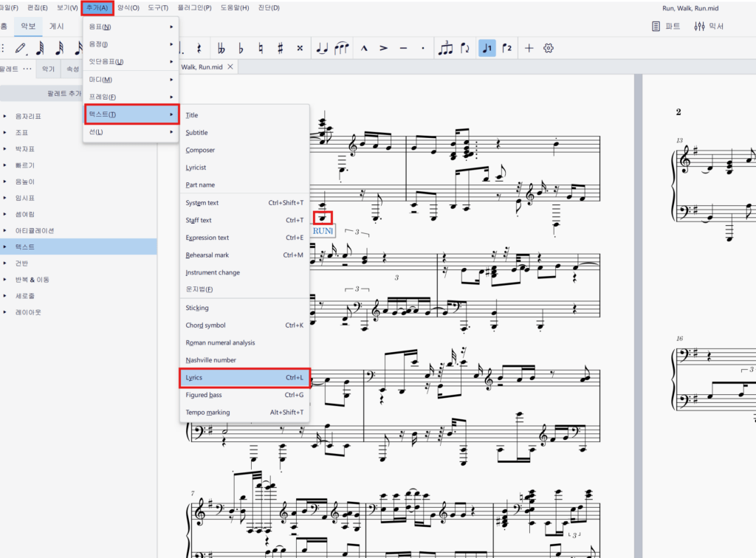Expand the 박자표 palette arrow
This screenshot has width=756, height=558.
[5, 149]
